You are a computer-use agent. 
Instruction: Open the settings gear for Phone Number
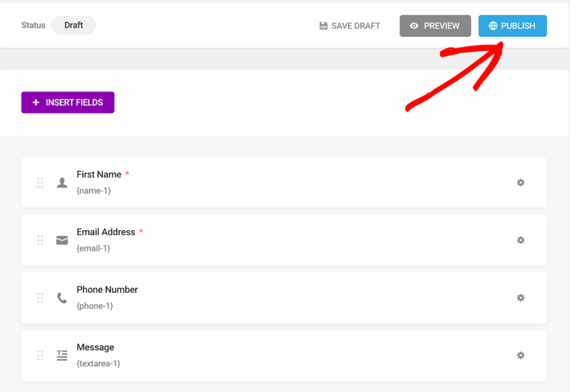(x=520, y=298)
